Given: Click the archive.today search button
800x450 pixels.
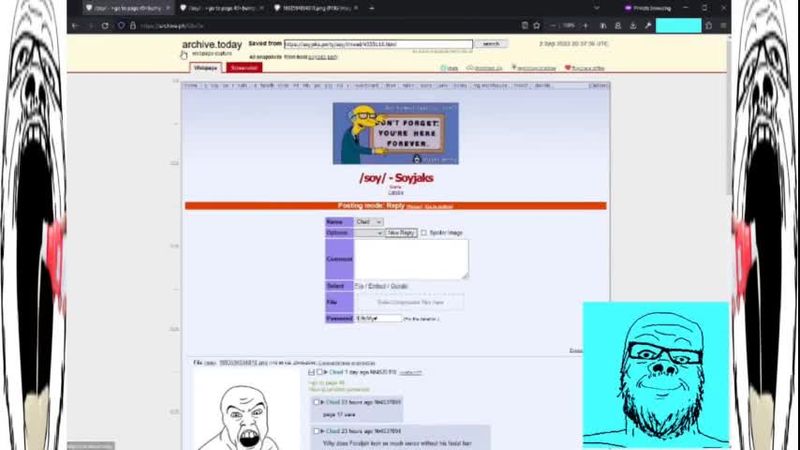Looking at the screenshot, I should [491, 44].
